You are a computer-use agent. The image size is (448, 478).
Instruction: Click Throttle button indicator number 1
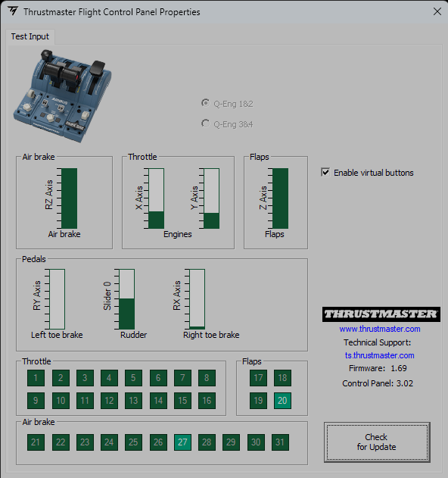[x=36, y=378]
